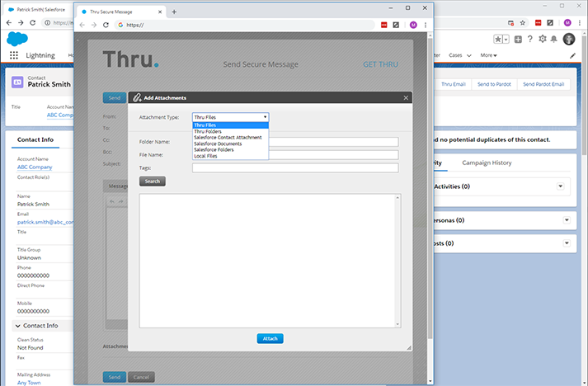This screenshot has width=588, height=386.
Task: Click the Search button in Add Attachments
Action: point(153,181)
